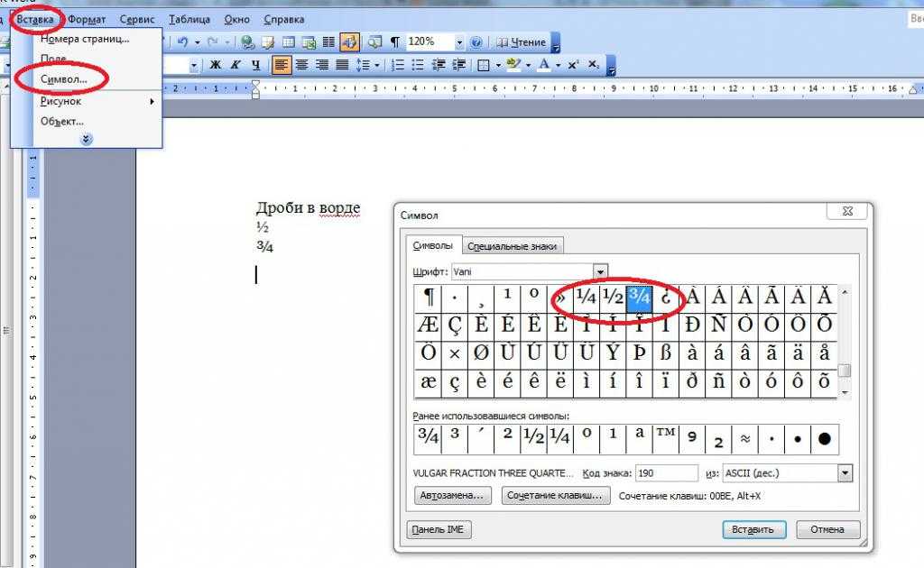
Task: Open the Формат menu
Action: click(87, 20)
